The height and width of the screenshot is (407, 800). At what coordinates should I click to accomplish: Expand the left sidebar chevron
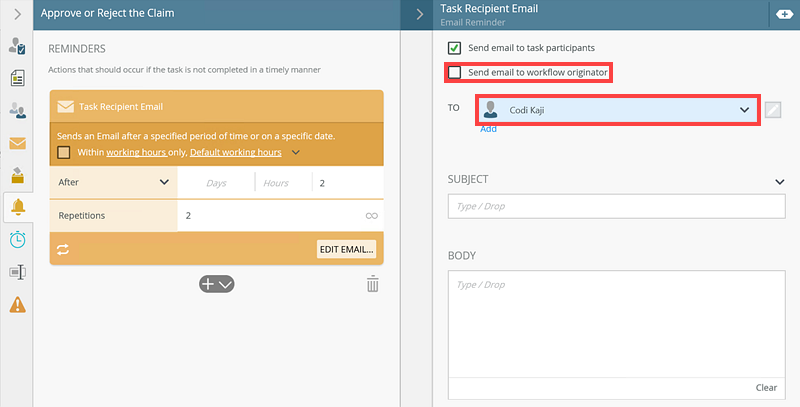(17, 14)
